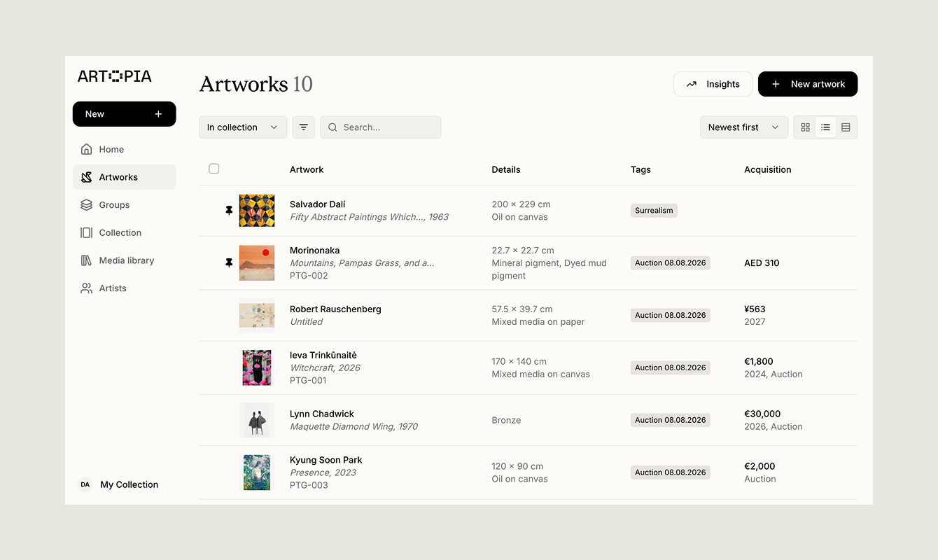Open the filter options icon
This screenshot has height=560, width=938.
tap(304, 127)
